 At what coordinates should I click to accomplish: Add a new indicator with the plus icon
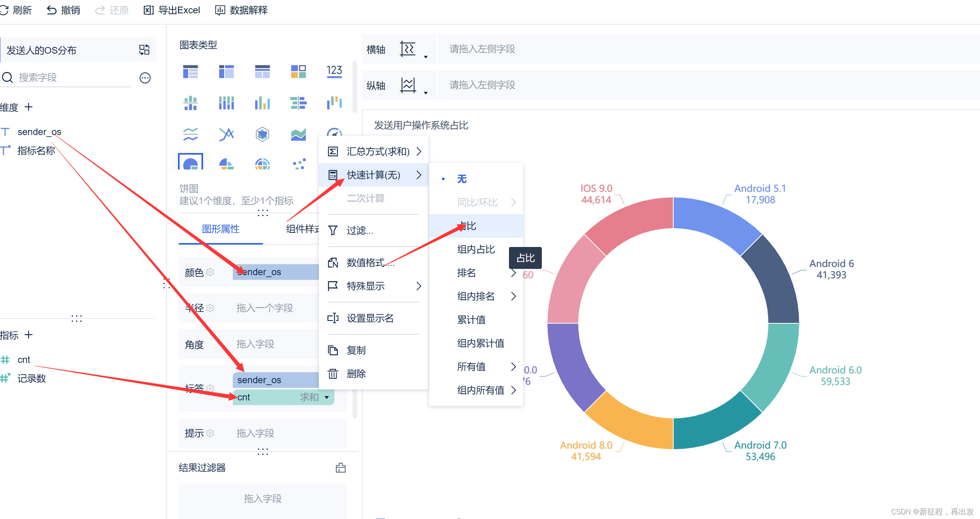(x=29, y=335)
